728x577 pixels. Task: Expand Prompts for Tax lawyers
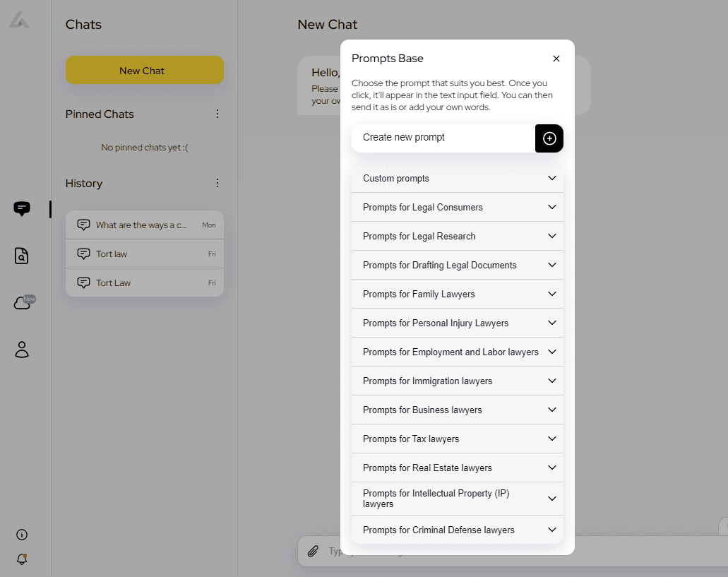pos(458,439)
